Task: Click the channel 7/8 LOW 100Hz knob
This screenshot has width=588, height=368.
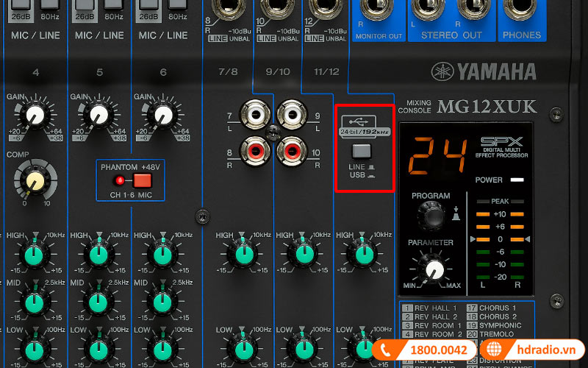Action: pyautogui.click(x=243, y=350)
